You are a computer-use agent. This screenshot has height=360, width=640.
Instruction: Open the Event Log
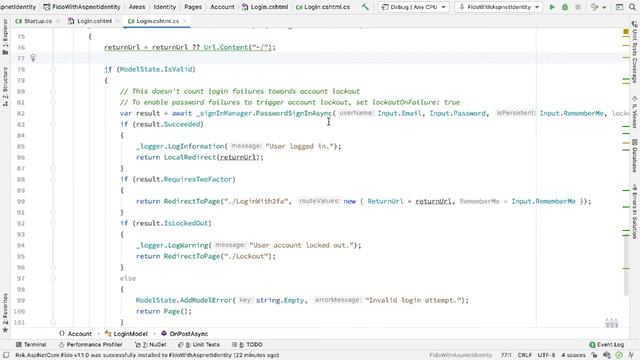click(x=607, y=344)
